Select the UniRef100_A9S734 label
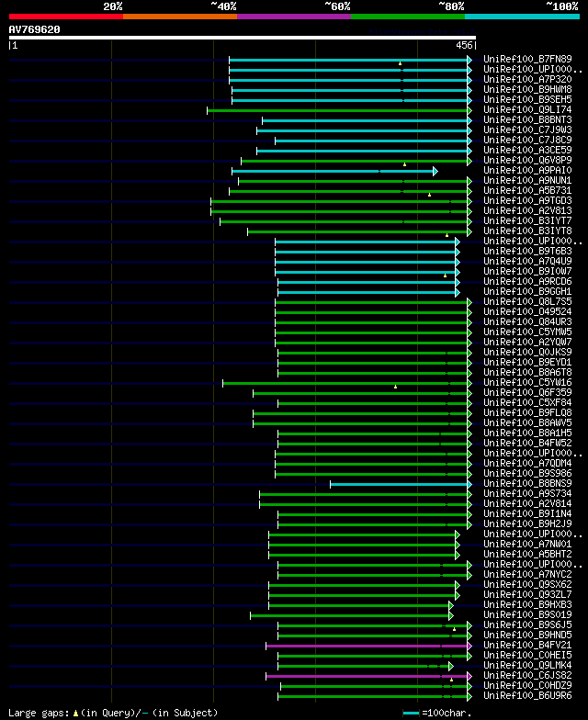Image resolution: width=588 pixels, height=720 pixels. 527,494
